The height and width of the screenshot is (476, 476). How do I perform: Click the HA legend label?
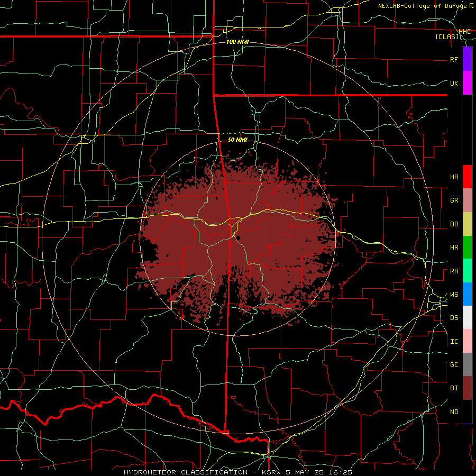454,177
